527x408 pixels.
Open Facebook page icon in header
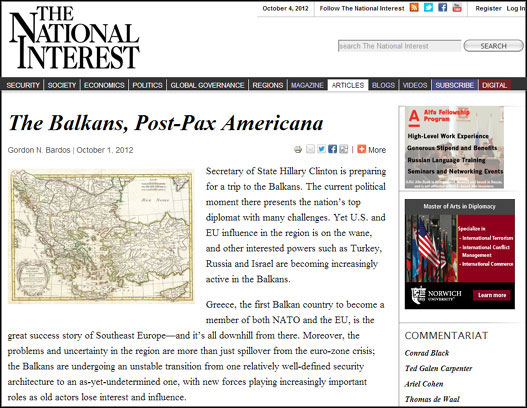(x=443, y=7)
